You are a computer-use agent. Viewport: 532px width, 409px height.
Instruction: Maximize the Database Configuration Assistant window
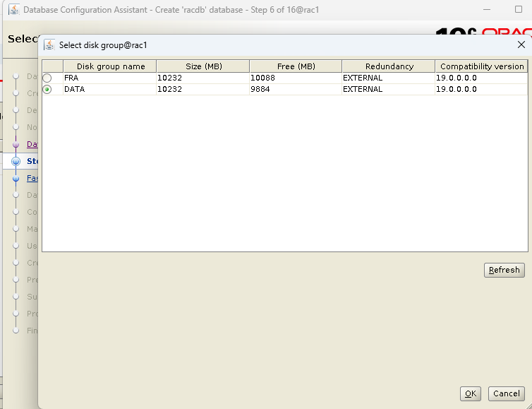[x=519, y=9]
